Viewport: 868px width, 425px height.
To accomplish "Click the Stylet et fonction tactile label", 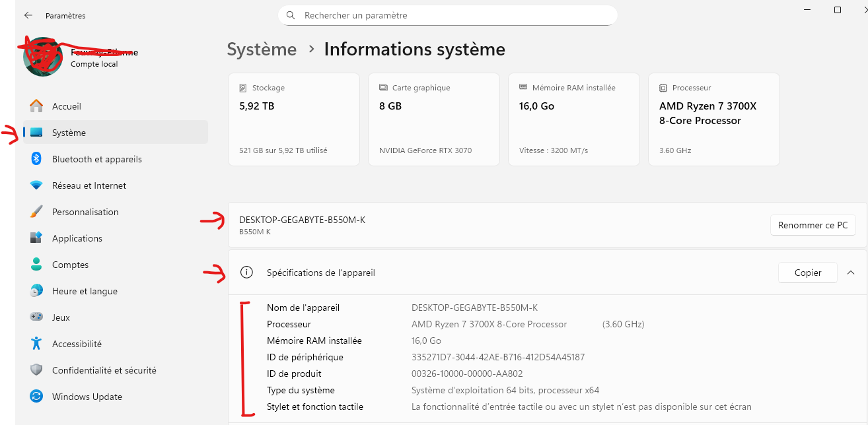I will click(x=315, y=407).
